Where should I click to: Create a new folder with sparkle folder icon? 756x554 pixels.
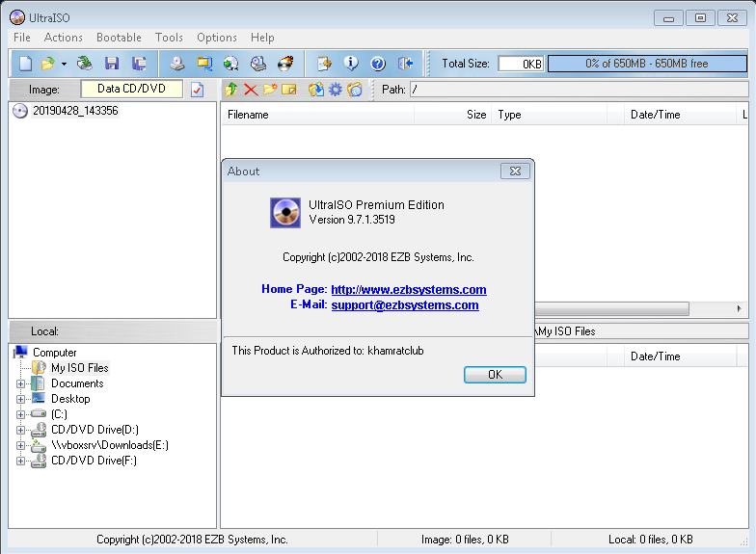[x=270, y=89]
